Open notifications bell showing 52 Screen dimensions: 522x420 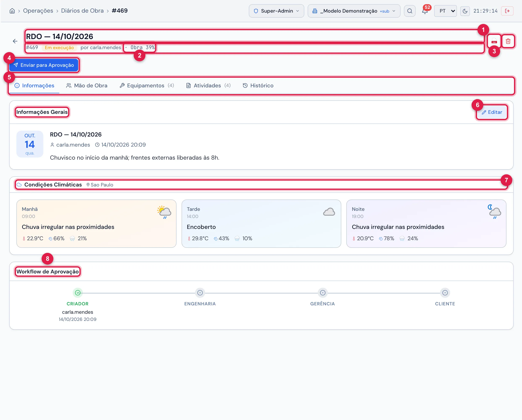click(425, 11)
